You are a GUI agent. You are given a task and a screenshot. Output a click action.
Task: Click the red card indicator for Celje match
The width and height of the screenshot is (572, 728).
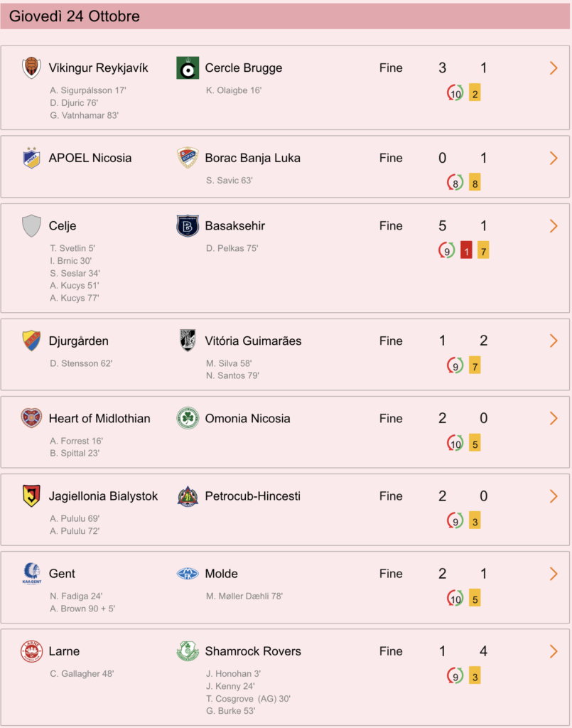(x=466, y=251)
